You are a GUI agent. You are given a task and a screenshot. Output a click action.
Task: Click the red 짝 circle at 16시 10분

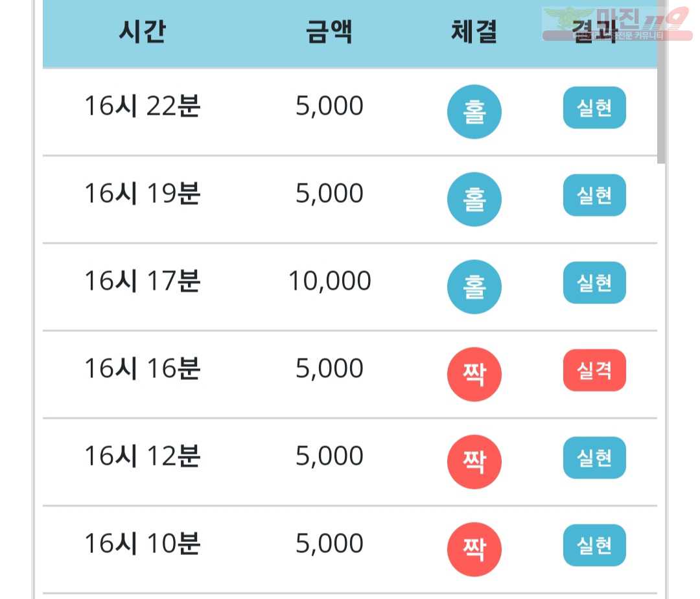[x=474, y=549]
